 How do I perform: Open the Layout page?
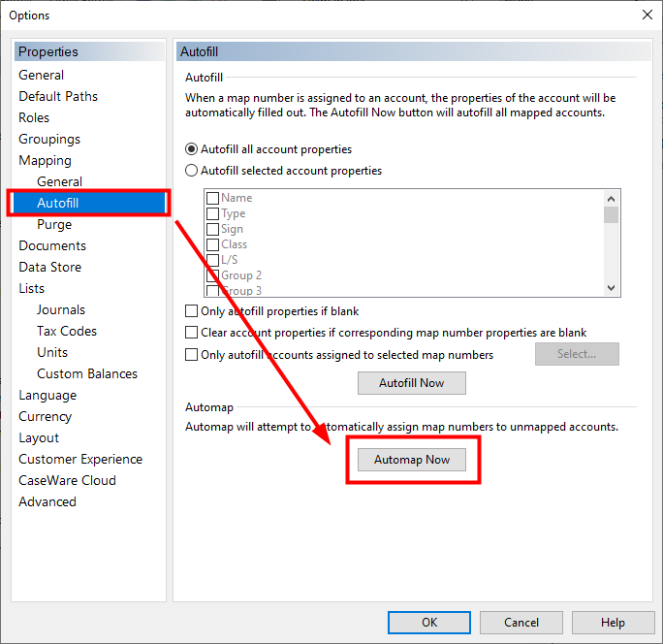[x=39, y=438]
